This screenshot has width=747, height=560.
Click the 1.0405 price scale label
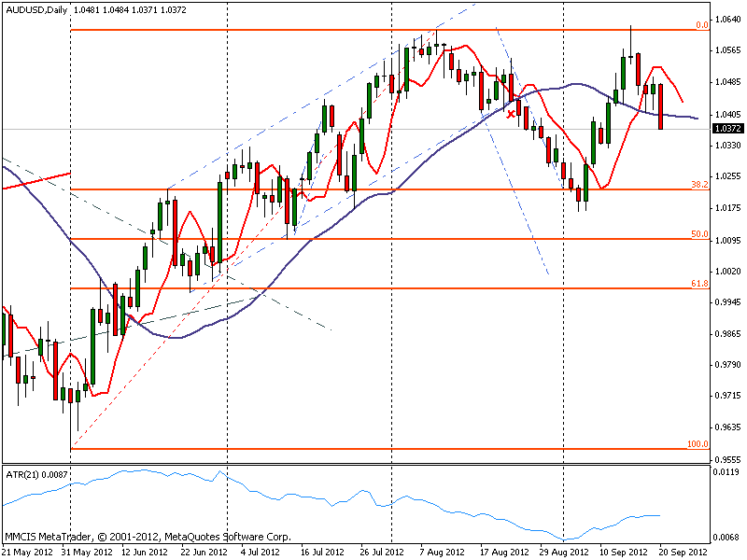728,114
